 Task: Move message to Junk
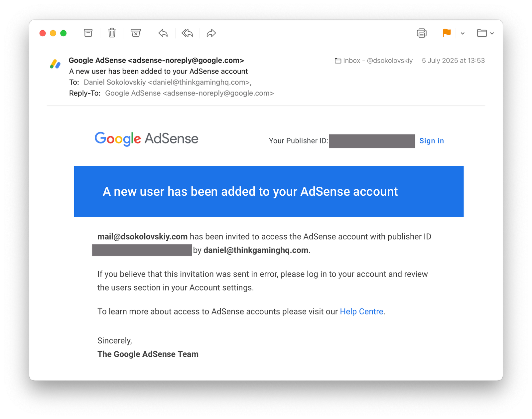(136, 33)
